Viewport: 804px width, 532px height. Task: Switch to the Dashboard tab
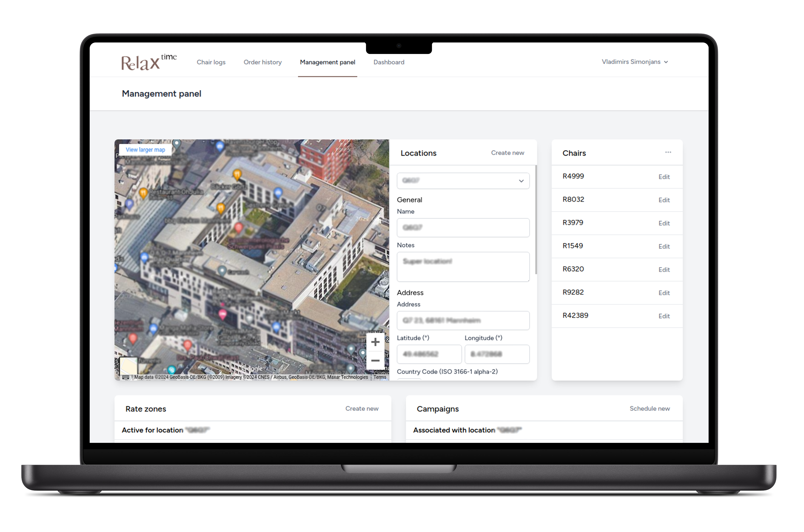pyautogui.click(x=389, y=62)
